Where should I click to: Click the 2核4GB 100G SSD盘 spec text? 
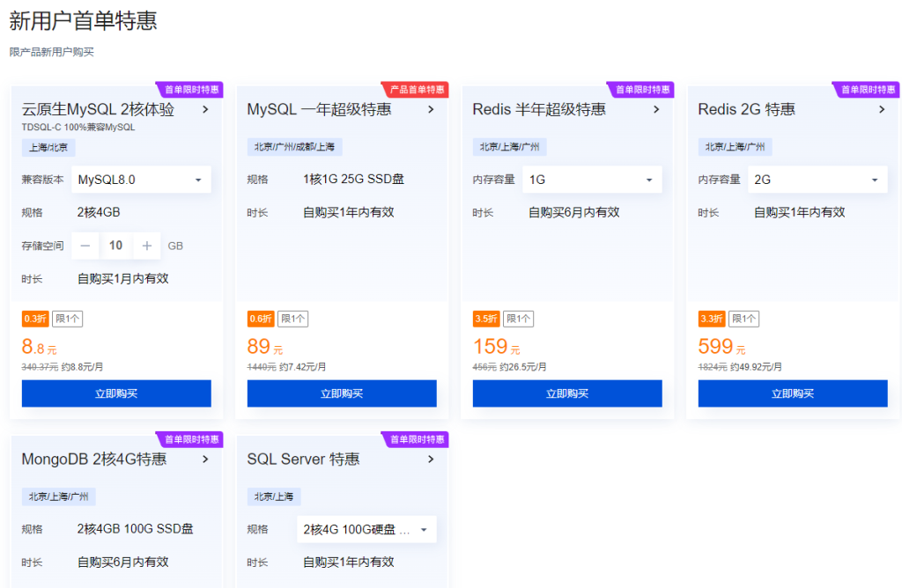tap(135, 529)
